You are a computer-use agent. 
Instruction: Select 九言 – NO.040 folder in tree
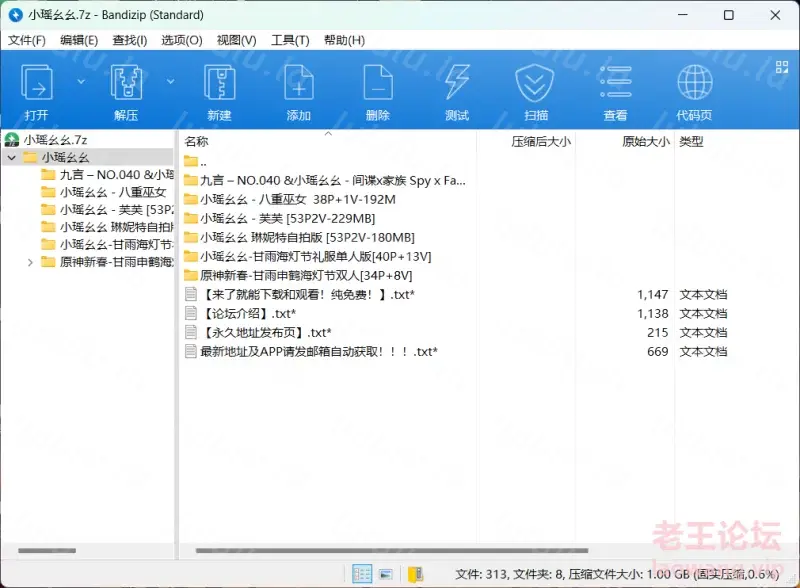click(x=117, y=175)
